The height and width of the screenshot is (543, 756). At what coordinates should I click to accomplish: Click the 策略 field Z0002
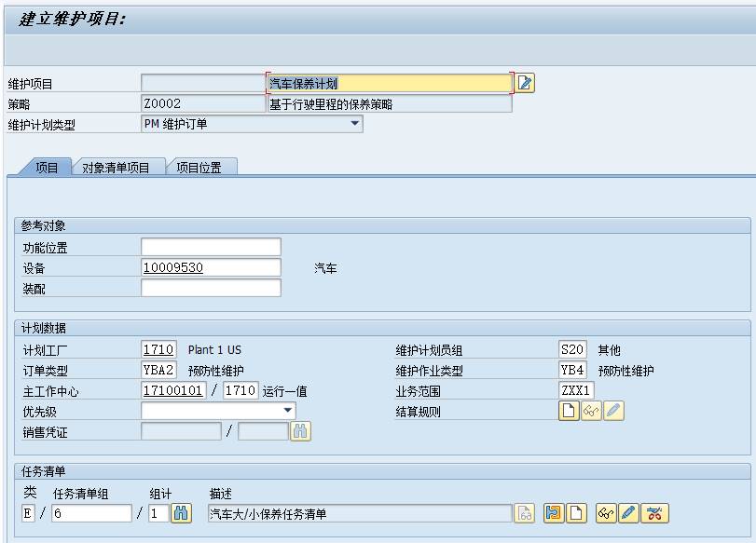[x=203, y=103]
